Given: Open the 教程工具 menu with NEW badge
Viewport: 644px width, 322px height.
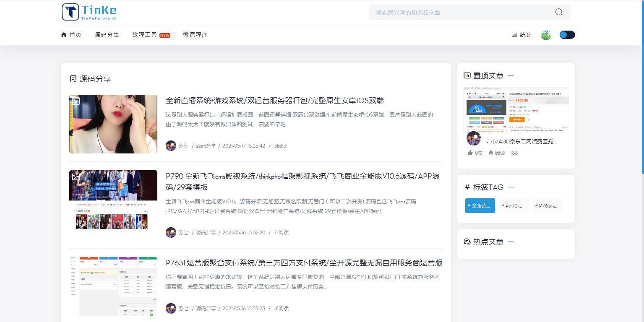Looking at the screenshot, I should tap(145, 35).
